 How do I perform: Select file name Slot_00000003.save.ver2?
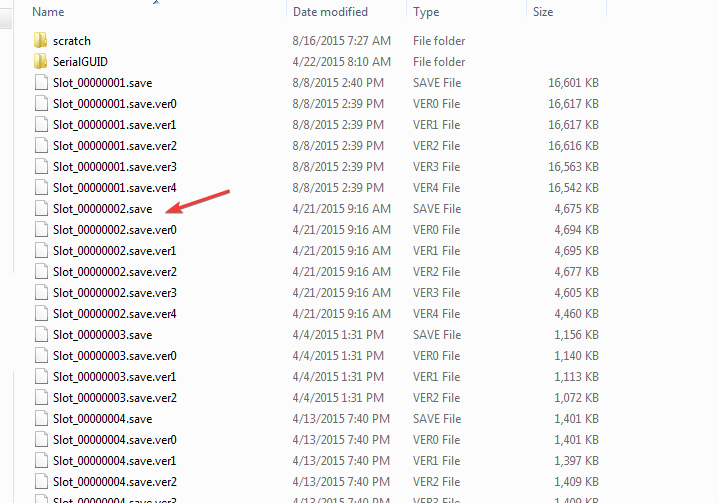point(115,398)
